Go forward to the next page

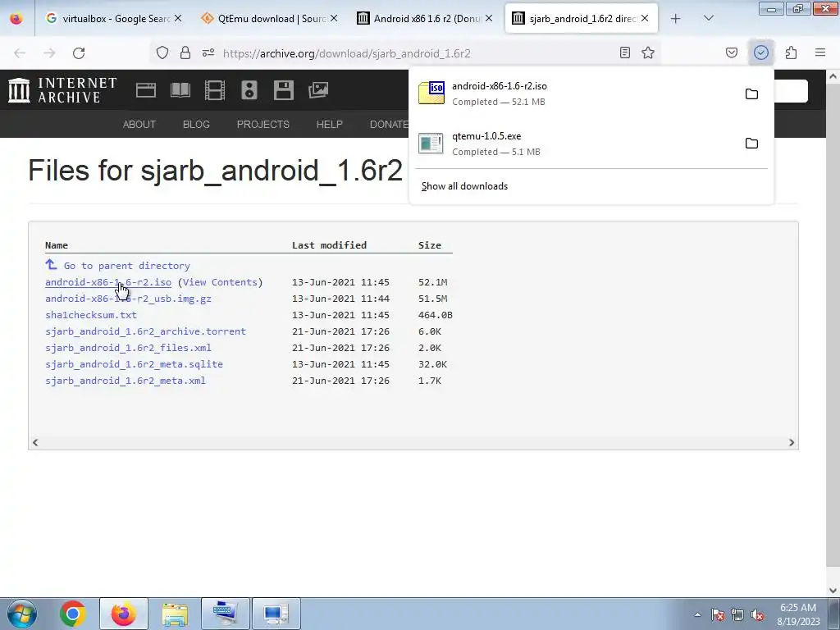[49, 53]
